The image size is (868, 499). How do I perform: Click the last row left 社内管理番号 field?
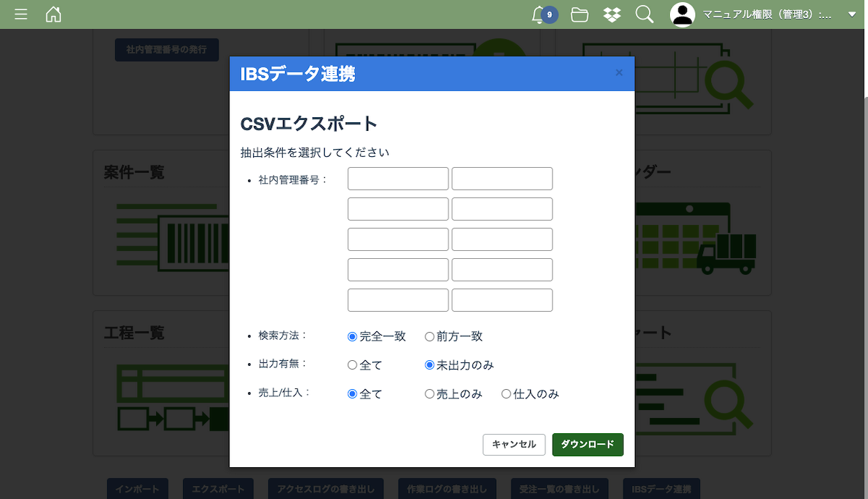point(398,300)
